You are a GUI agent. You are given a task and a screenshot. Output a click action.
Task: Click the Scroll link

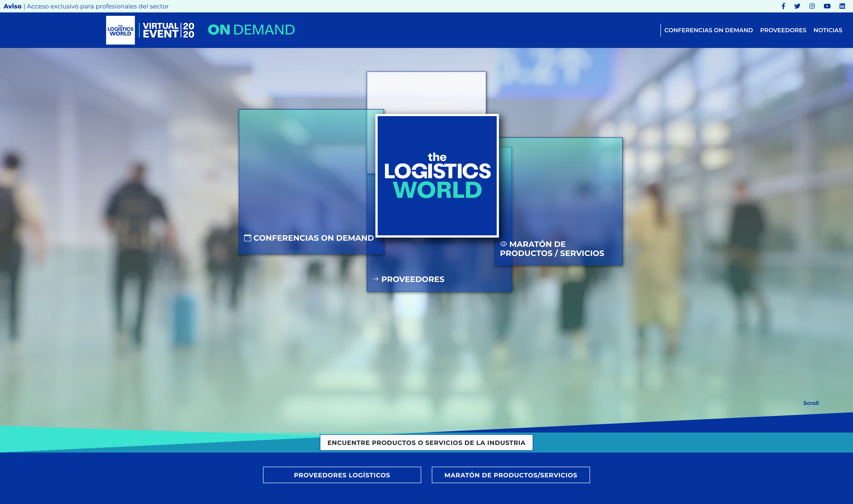[811, 403]
